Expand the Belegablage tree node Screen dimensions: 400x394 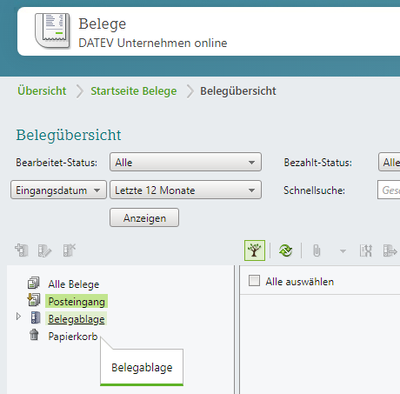point(19,316)
